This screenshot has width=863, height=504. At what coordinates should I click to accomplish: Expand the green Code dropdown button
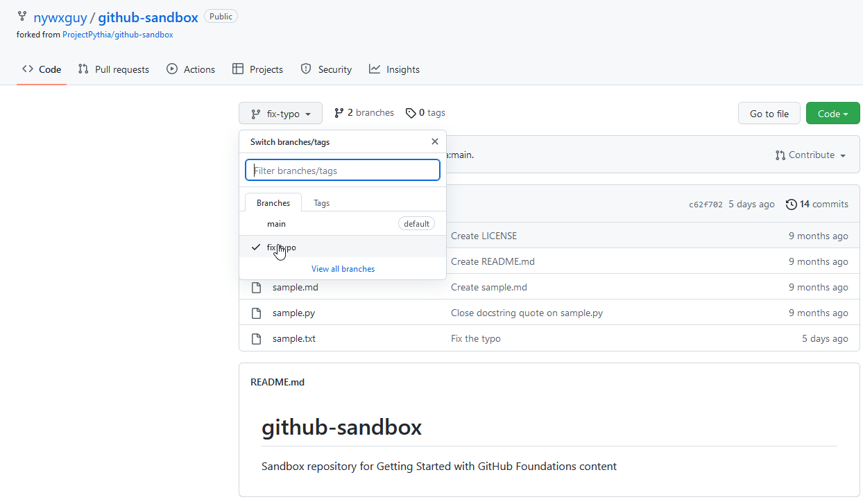(833, 114)
